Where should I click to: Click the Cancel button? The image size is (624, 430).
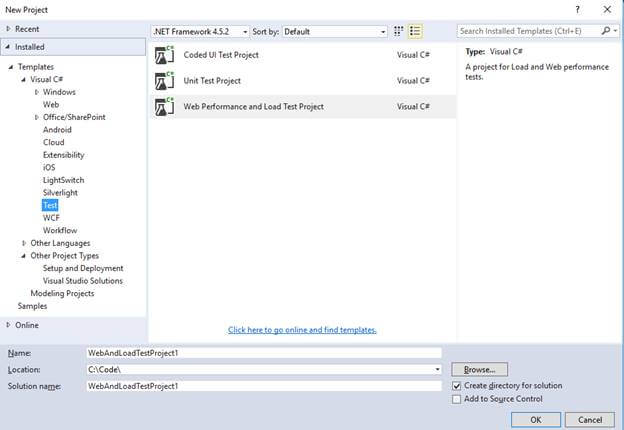[590, 420]
